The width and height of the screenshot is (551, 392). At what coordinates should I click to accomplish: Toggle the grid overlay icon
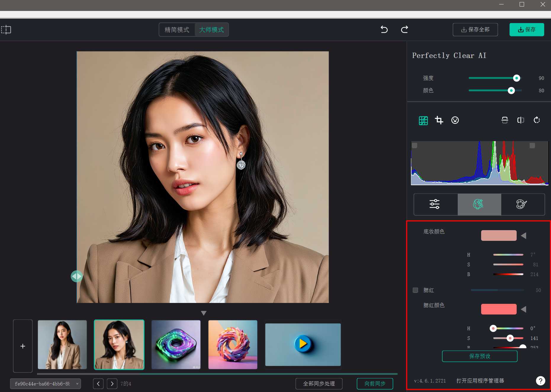point(423,120)
